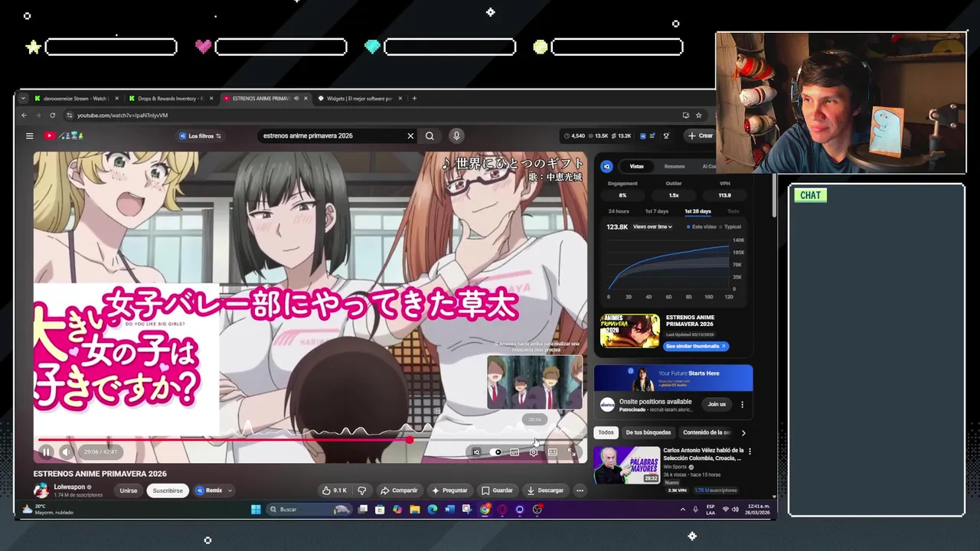Open the Crear create button

pyautogui.click(x=701, y=136)
